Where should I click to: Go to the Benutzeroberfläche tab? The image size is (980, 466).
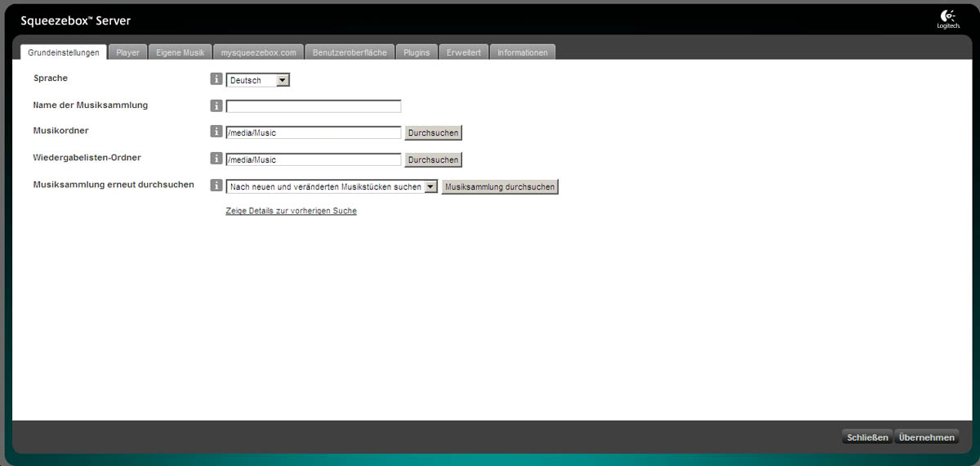click(350, 52)
